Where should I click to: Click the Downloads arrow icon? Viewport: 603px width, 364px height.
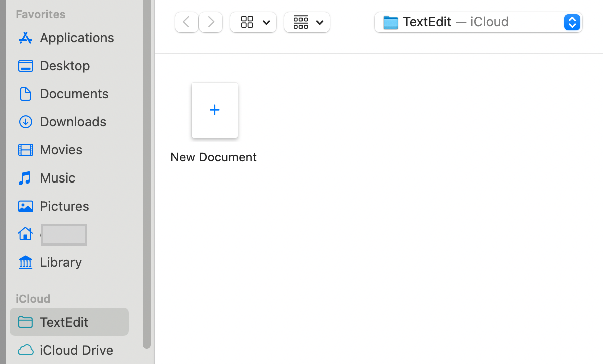point(25,122)
